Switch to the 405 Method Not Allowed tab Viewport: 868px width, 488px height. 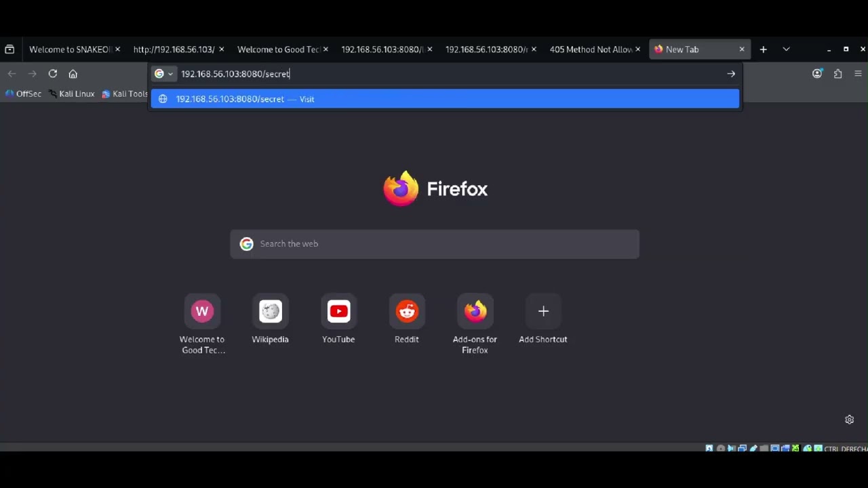coord(591,49)
